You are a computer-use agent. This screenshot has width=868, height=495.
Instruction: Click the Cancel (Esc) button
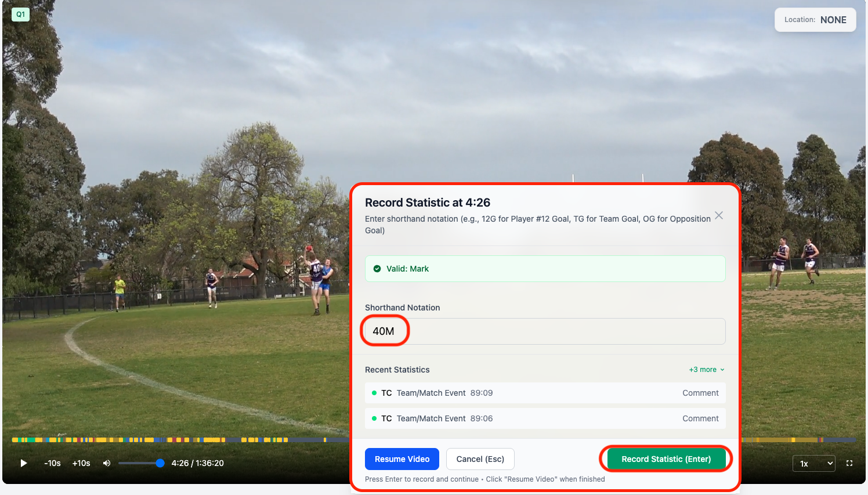(480, 459)
